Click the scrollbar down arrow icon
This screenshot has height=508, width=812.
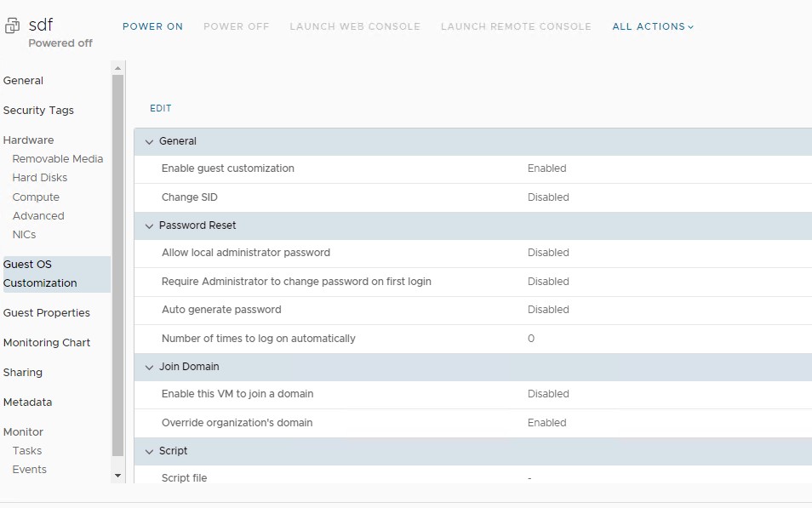(117, 475)
